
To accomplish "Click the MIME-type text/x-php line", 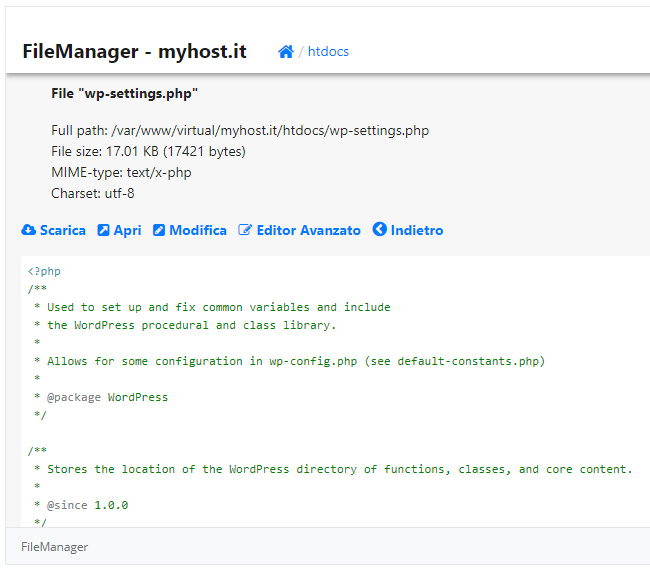I will coord(121,172).
